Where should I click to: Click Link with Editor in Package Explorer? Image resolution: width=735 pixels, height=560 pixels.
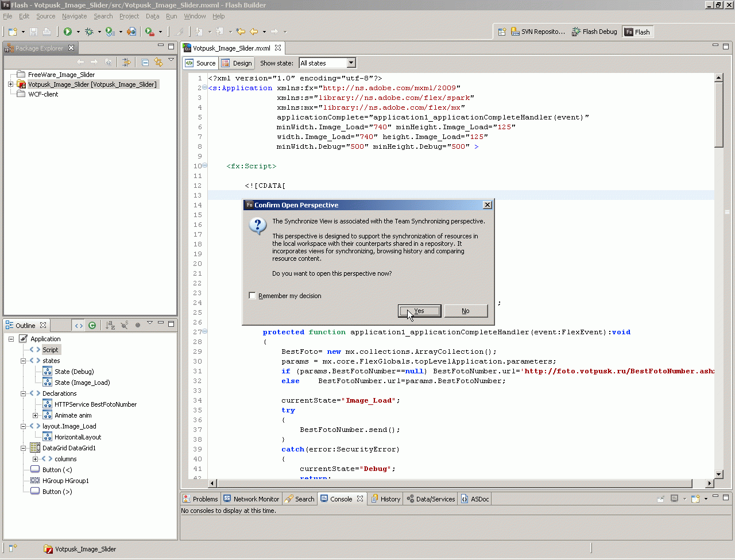pyautogui.click(x=158, y=62)
